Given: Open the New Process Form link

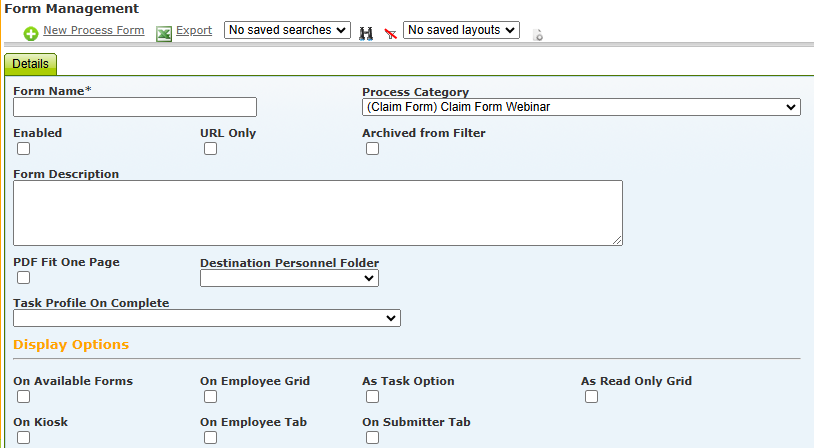Looking at the screenshot, I should [x=94, y=30].
